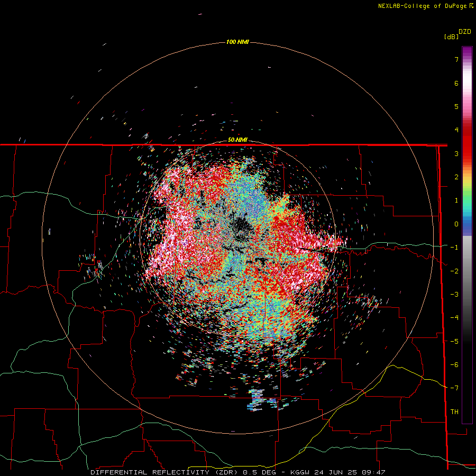Click the ZDR color bar legend
Screen dimensions: 476x476
click(467, 235)
